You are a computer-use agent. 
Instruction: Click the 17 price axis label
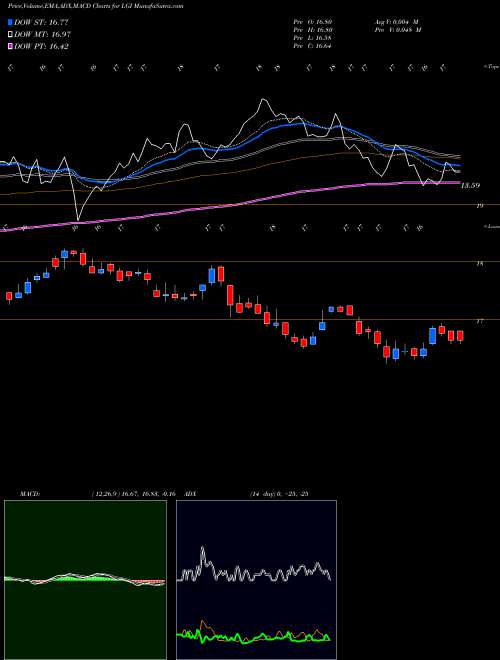[x=479, y=322]
